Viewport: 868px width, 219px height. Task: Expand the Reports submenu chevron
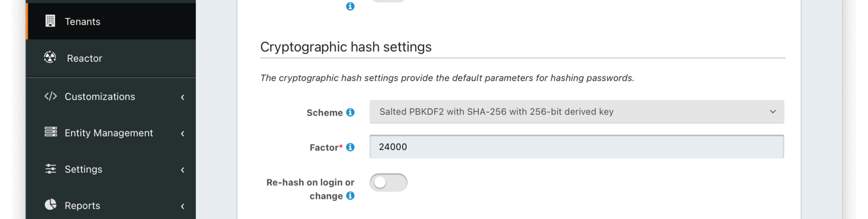(x=183, y=207)
